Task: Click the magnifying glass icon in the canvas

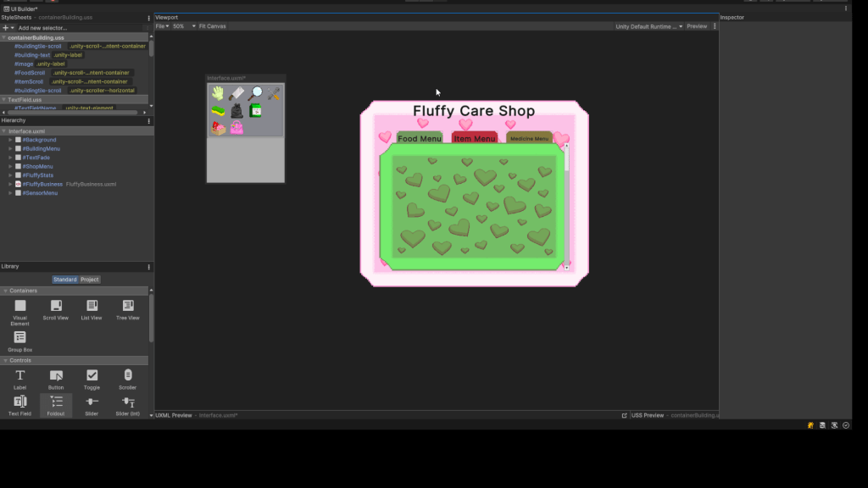Action: 255,93
